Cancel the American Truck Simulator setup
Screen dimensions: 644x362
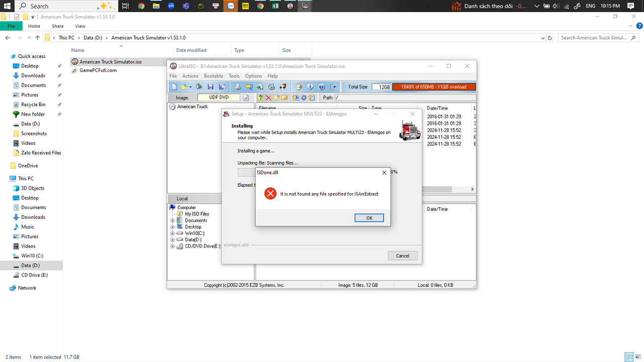coord(403,255)
